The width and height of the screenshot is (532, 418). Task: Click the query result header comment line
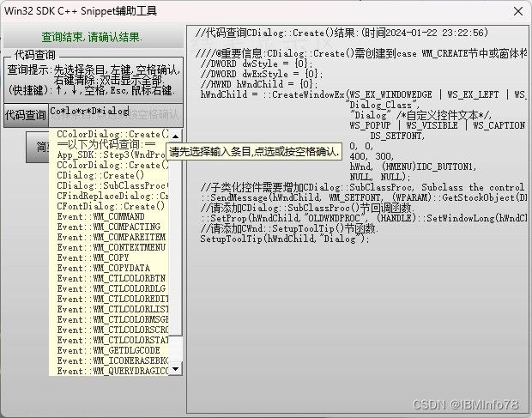click(342, 33)
